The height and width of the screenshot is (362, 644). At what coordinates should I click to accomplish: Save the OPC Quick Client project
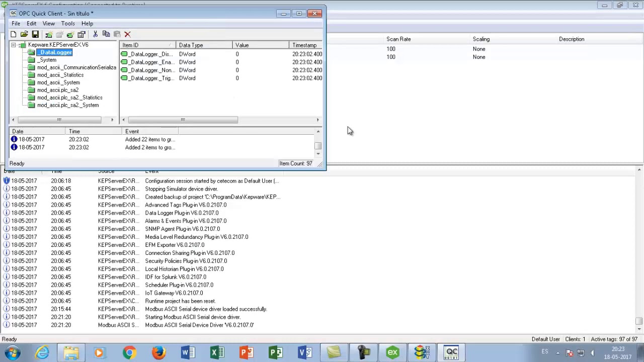pyautogui.click(x=35, y=34)
